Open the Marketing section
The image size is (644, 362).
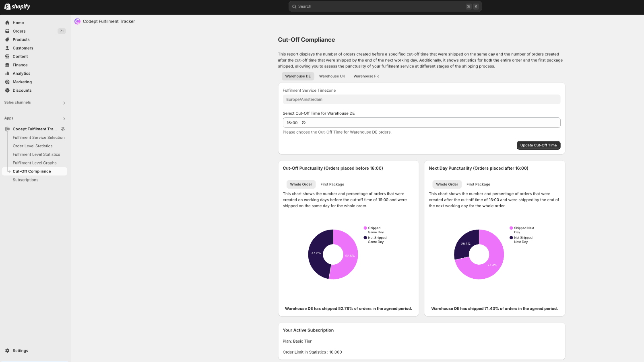pos(22,82)
